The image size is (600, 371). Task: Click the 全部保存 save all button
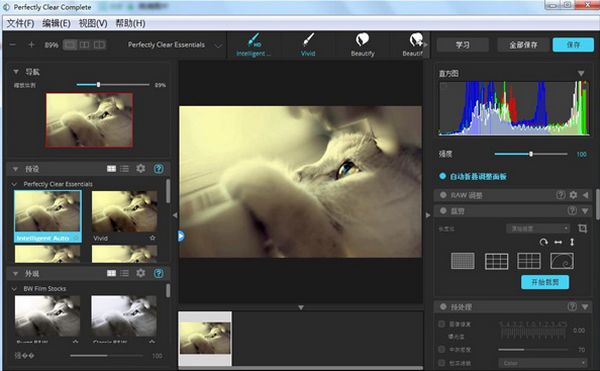coord(523,45)
